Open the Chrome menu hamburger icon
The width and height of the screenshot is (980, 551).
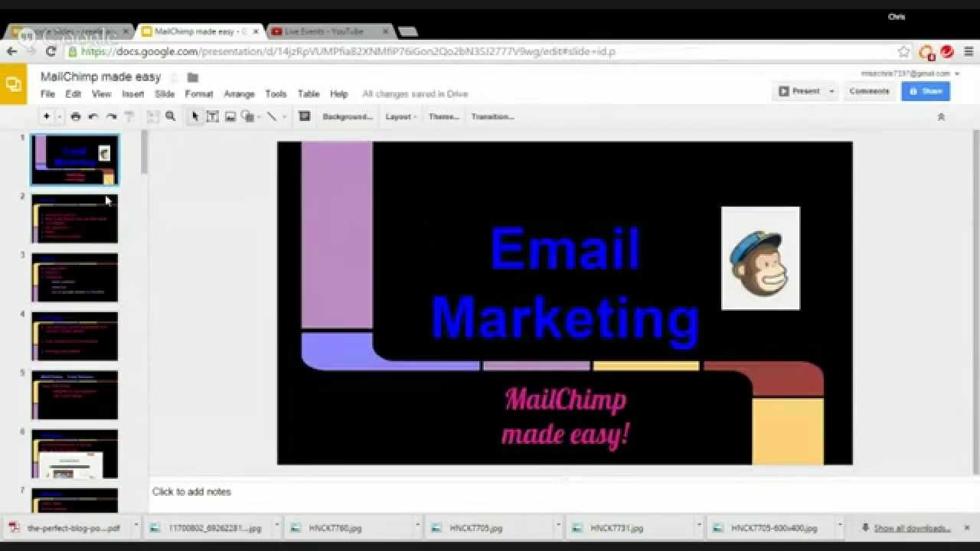(x=969, y=51)
